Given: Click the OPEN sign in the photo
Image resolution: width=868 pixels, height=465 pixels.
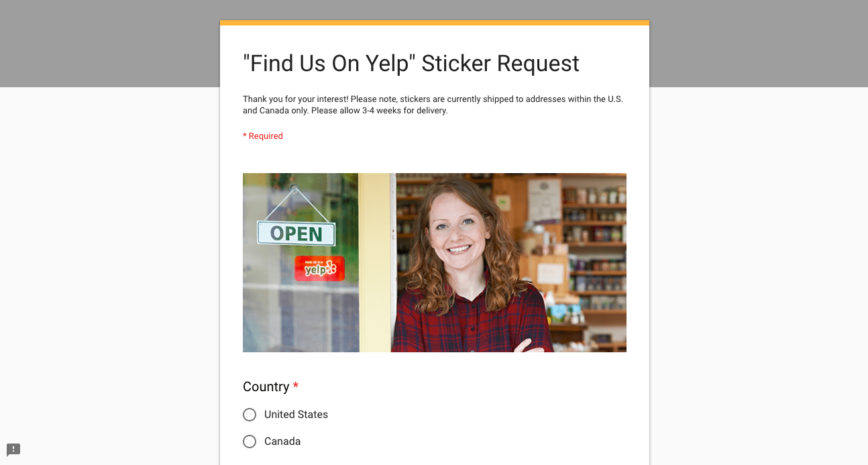Looking at the screenshot, I should pos(296,234).
